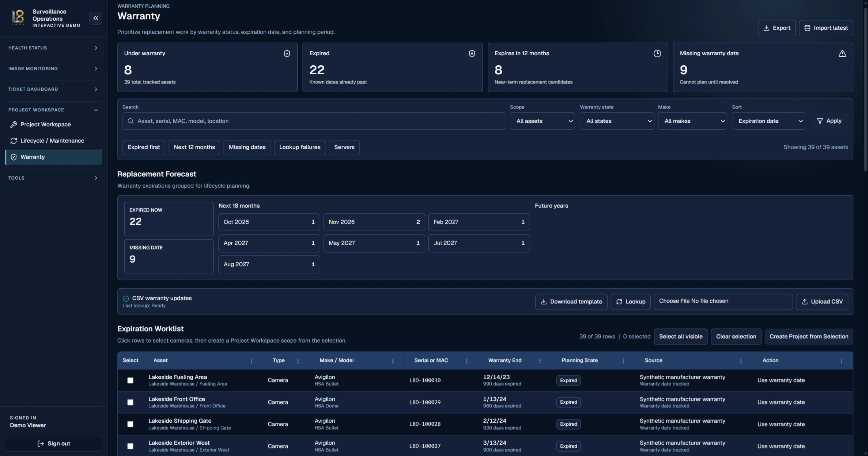Viewport: 868px width, 456px height.
Task: Open Asset column options menu icon
Action: pos(251,361)
